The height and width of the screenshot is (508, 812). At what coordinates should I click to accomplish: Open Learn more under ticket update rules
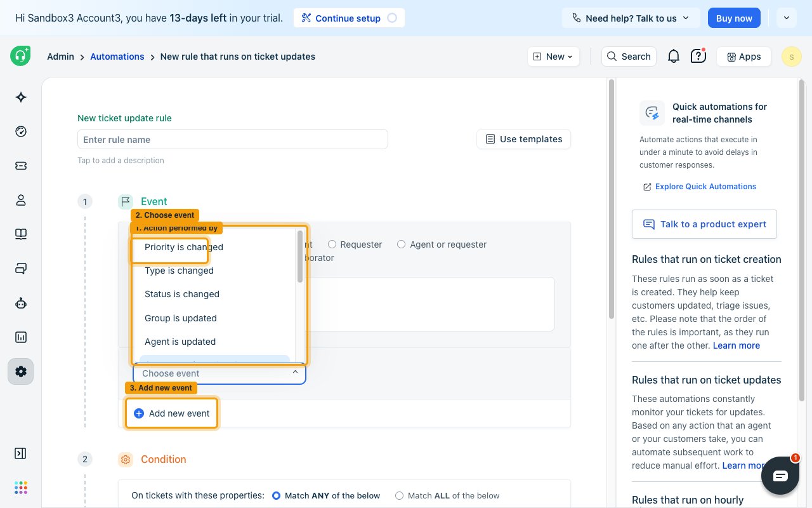point(743,465)
